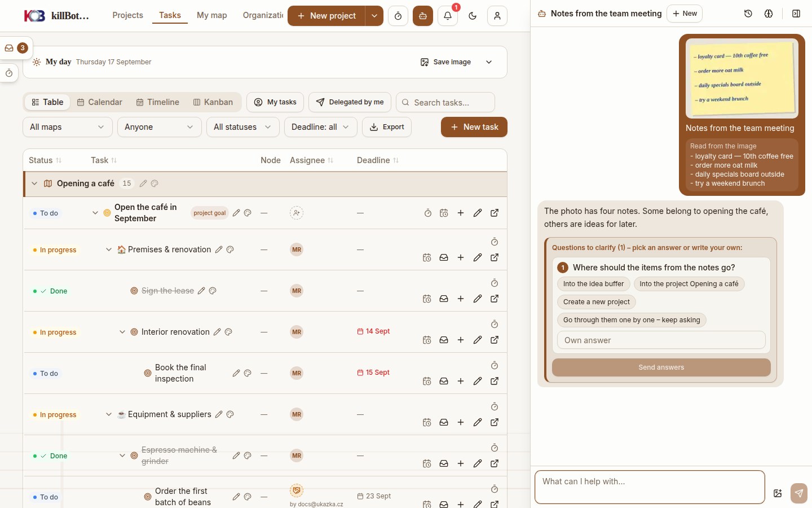Sort the table by Deadline
The image size is (812, 508).
coord(378,160)
